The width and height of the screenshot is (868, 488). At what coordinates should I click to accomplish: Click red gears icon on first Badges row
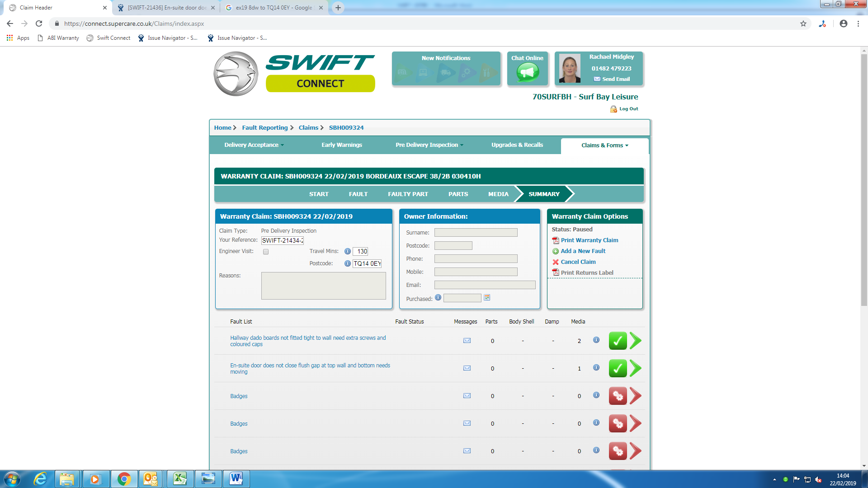[618, 396]
